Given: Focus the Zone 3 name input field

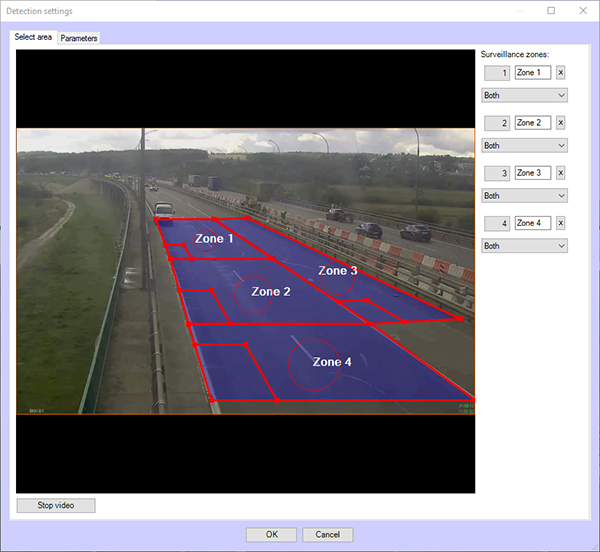Looking at the screenshot, I should 532,173.
